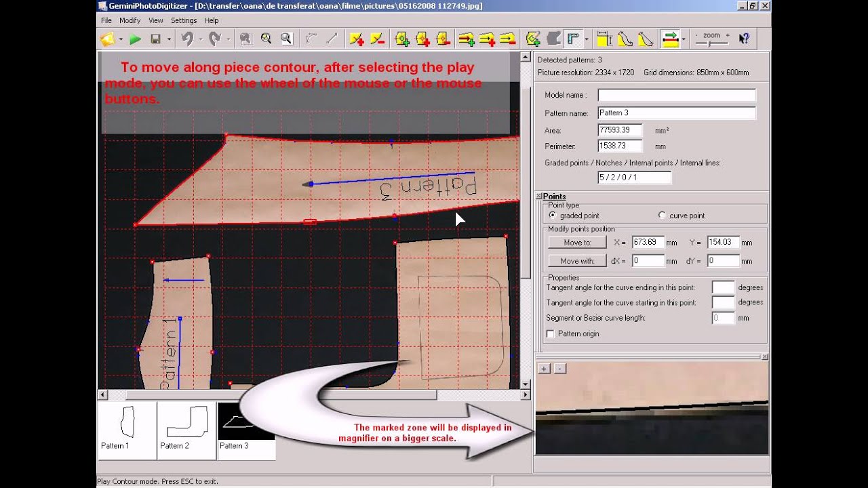Viewport: 868px width, 488px height.
Task: Click the dY offset input field
Action: pos(723,260)
